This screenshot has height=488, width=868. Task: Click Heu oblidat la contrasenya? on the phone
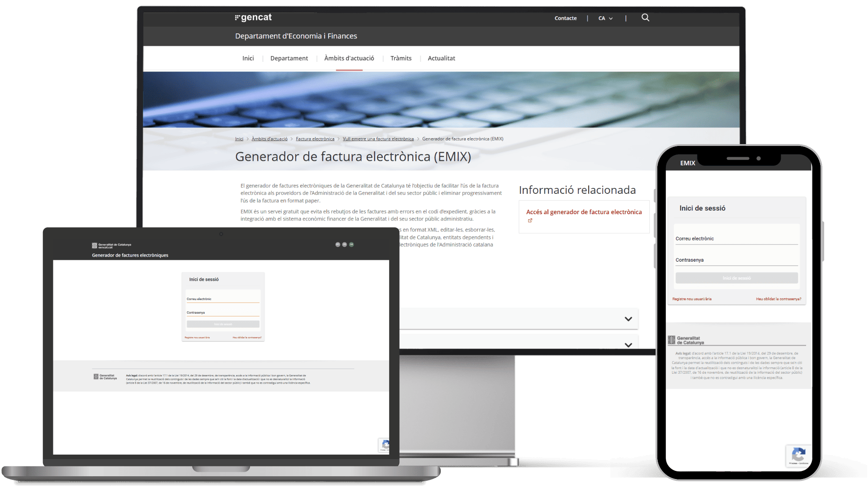pos(778,299)
